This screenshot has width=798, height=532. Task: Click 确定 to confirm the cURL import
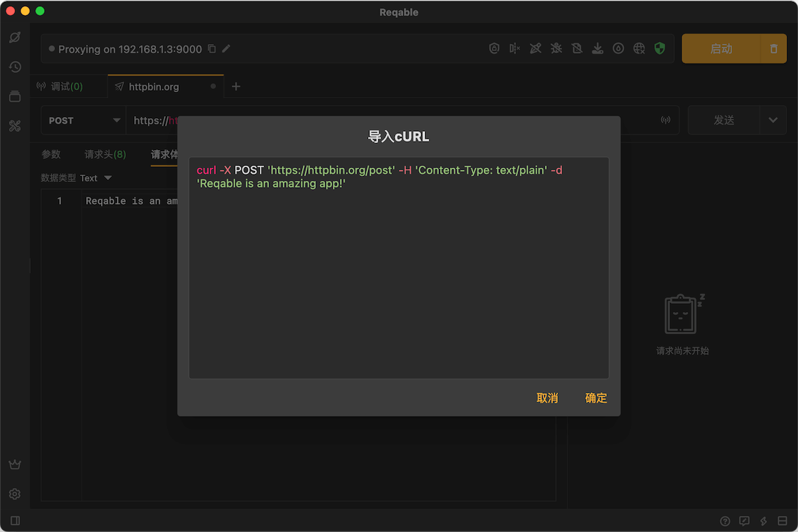click(x=596, y=398)
